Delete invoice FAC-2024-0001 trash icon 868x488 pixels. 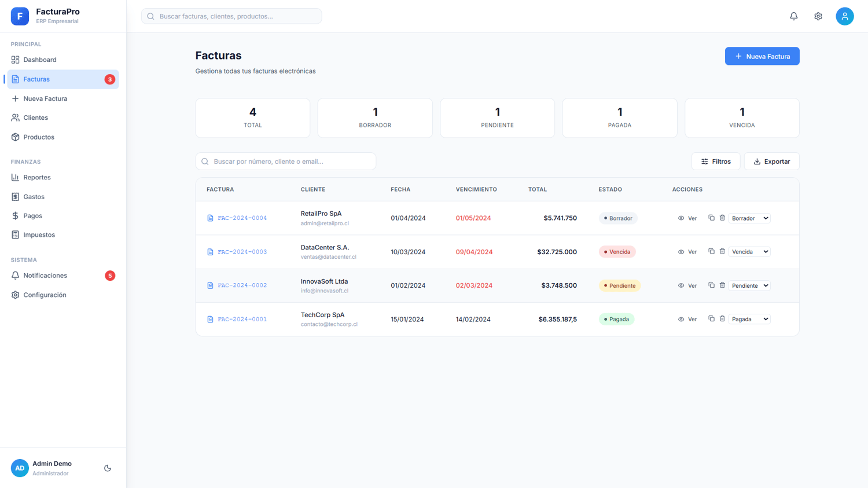(722, 318)
